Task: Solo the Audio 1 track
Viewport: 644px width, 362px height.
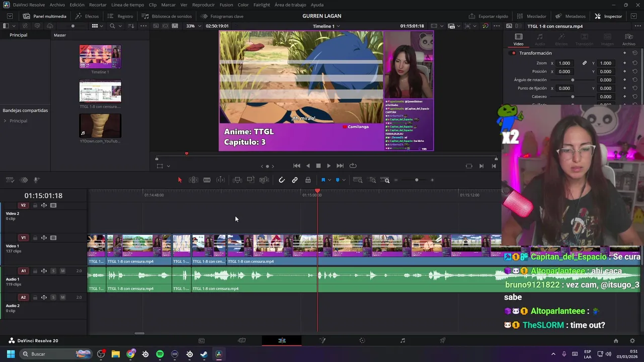Action: point(53,271)
